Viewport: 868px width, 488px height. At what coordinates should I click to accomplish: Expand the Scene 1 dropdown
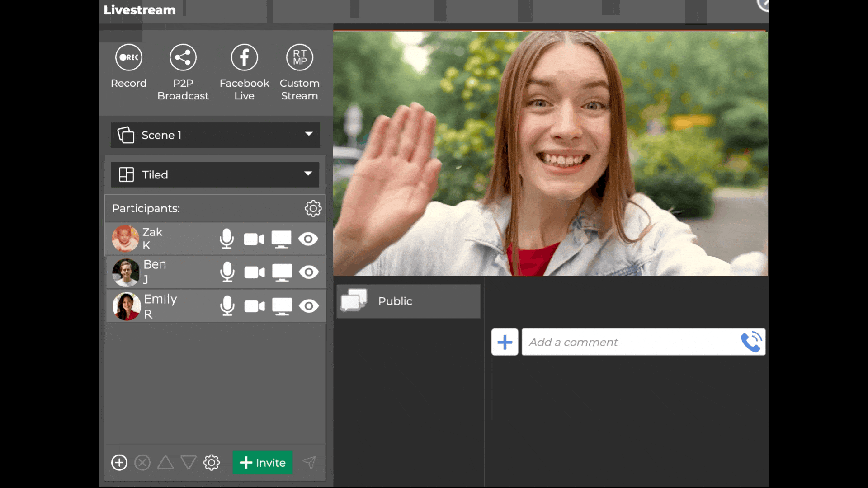click(x=215, y=135)
